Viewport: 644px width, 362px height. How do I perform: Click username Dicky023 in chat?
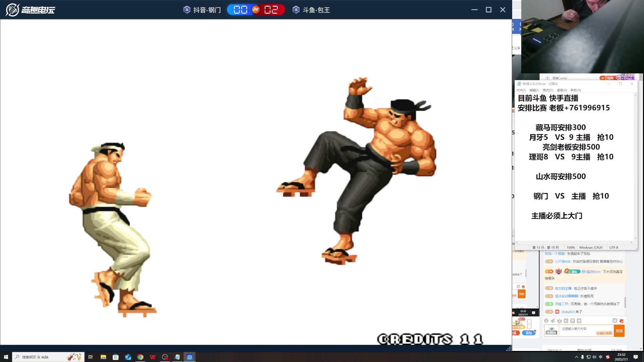pyautogui.click(x=568, y=312)
